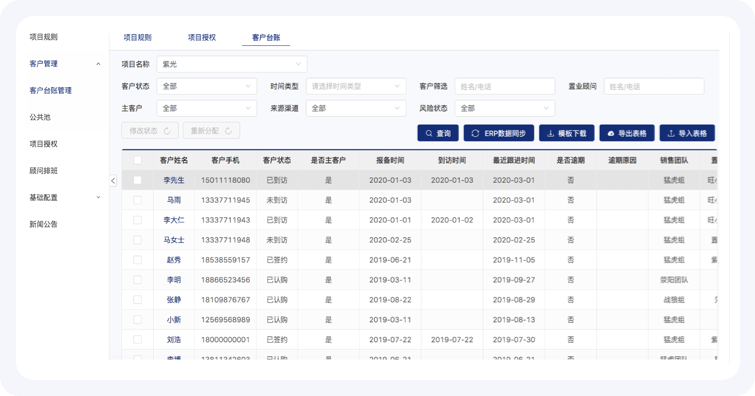
Task: Switch to 项目授权 tab
Action: (x=202, y=37)
